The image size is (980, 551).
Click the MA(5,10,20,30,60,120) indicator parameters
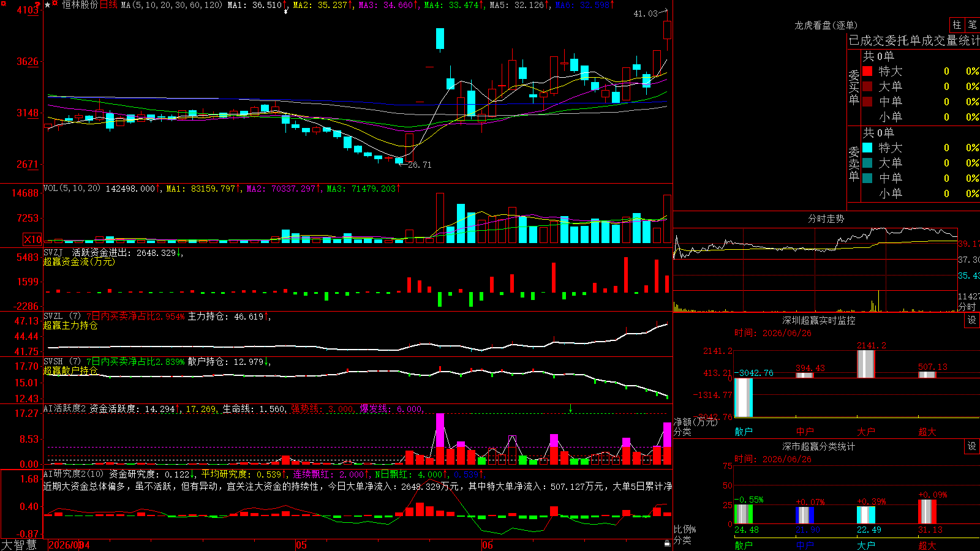(x=171, y=5)
